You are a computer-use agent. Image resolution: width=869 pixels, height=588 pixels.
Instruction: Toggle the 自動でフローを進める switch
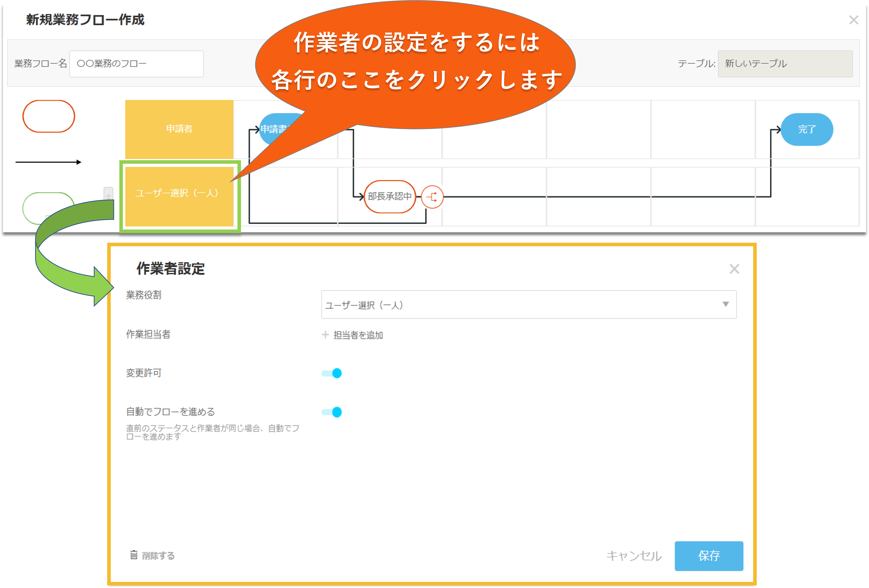click(332, 412)
